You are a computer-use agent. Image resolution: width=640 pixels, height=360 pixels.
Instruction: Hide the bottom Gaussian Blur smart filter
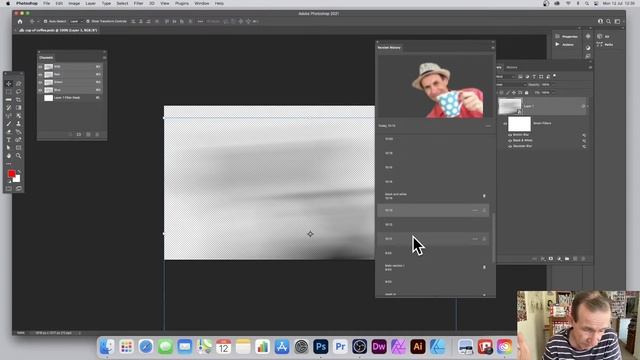(x=510, y=146)
